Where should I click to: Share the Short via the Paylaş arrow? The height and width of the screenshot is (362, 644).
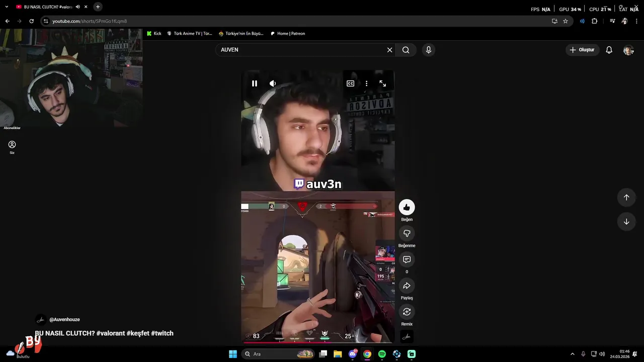(407, 286)
